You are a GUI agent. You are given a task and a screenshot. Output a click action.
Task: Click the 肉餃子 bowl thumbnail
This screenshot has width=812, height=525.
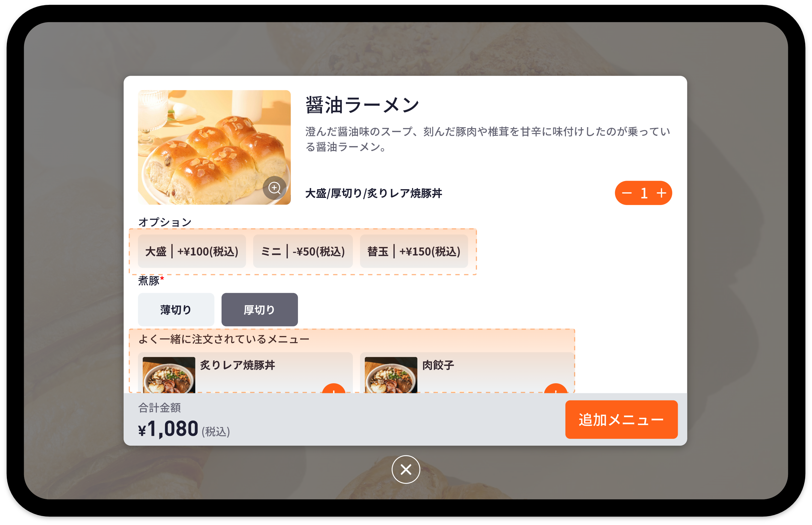coord(391,375)
